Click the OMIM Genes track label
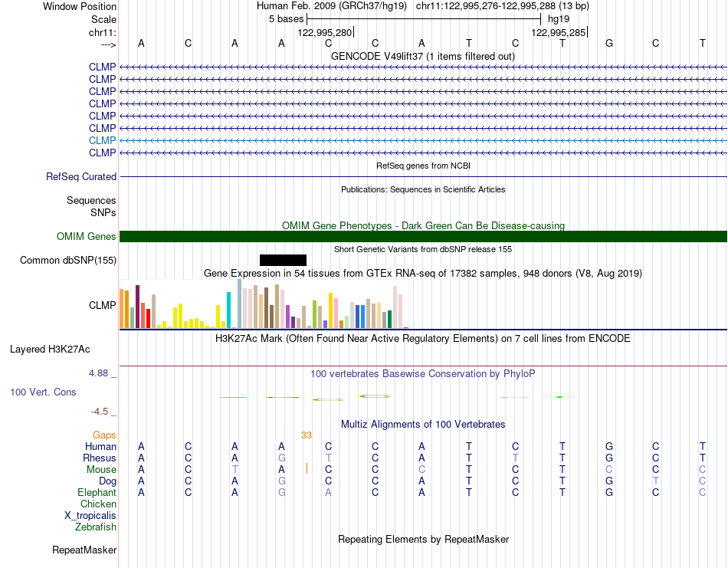 (86, 236)
